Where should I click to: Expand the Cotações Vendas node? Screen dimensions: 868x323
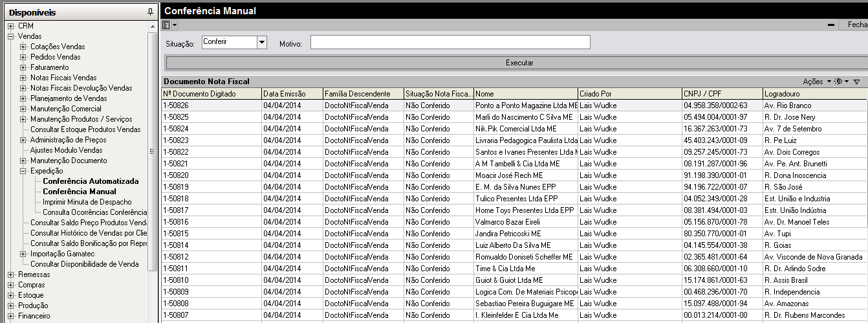pos(23,47)
